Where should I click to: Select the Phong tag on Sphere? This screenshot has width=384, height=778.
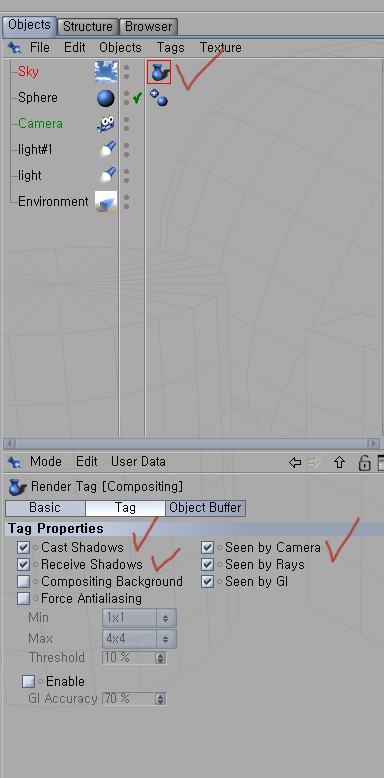(x=159, y=97)
